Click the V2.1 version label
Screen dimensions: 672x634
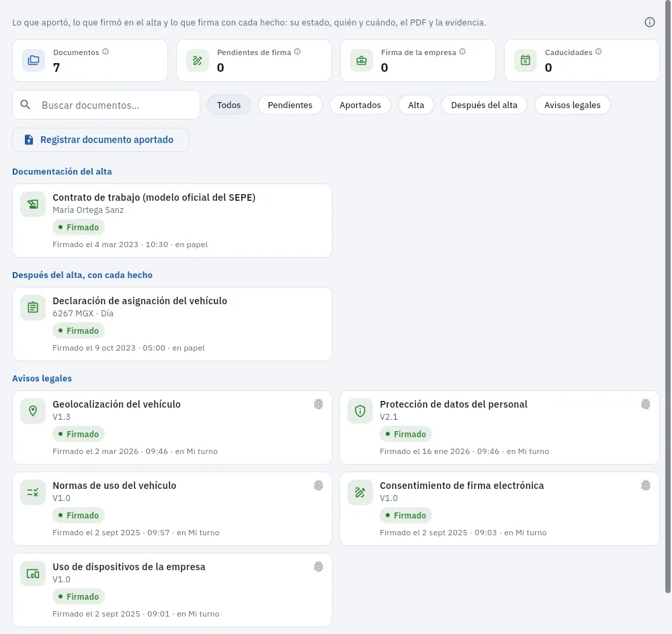(x=388, y=417)
